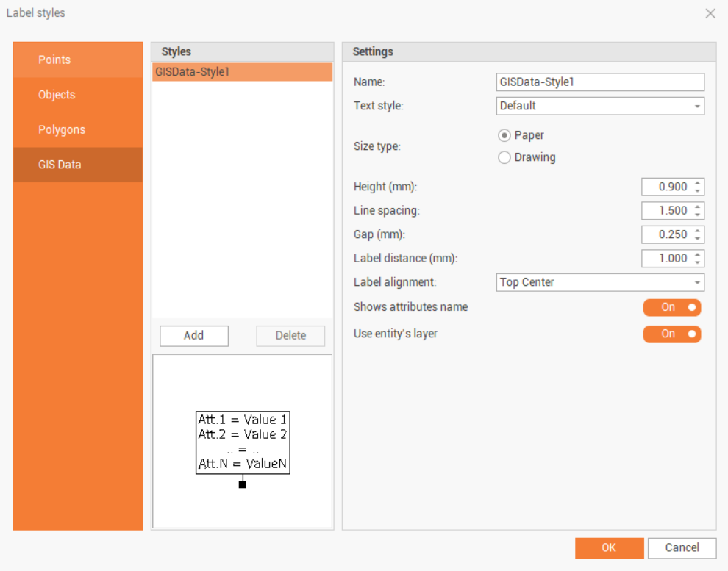Toggle Shows attributes name switch
This screenshot has width=728, height=571.
(672, 307)
